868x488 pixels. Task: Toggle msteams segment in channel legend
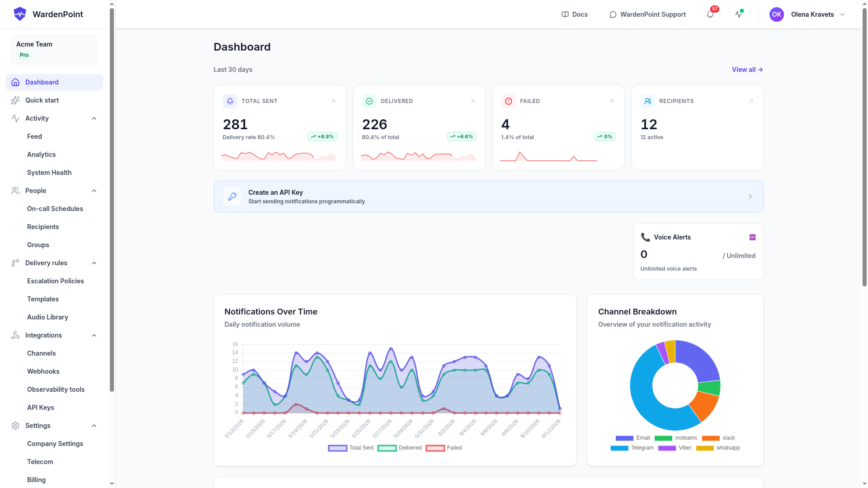pos(675,438)
